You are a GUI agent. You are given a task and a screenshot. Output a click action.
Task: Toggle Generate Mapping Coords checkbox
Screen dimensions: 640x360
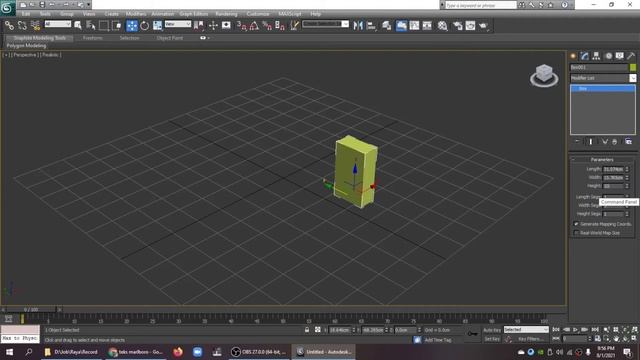pyautogui.click(x=576, y=224)
